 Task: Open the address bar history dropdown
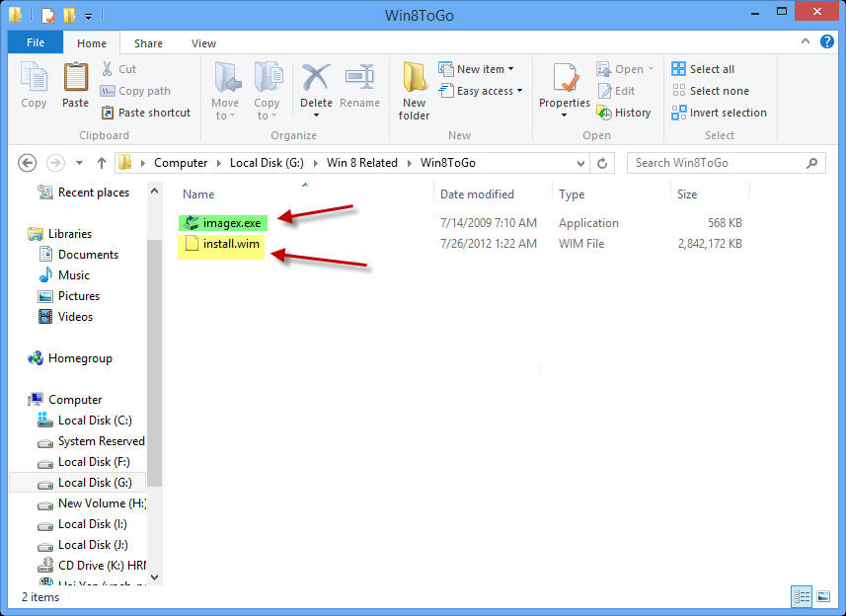coord(580,163)
